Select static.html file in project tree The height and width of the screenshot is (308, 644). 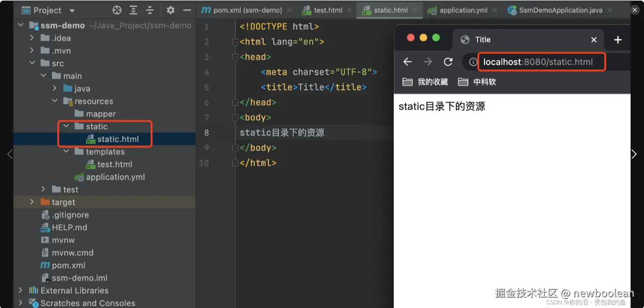tap(112, 139)
